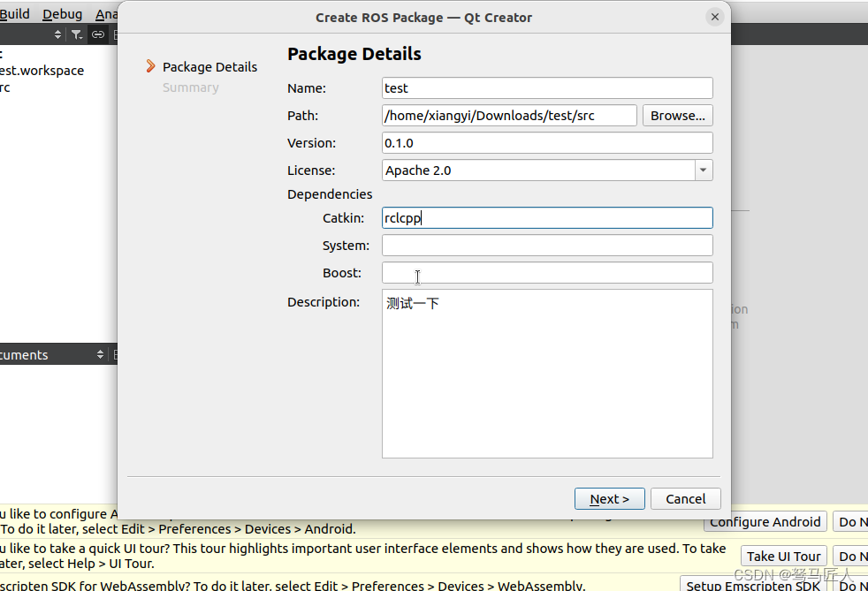This screenshot has height=591, width=868.
Task: Focus the Boost dependencies input field
Action: [547, 273]
